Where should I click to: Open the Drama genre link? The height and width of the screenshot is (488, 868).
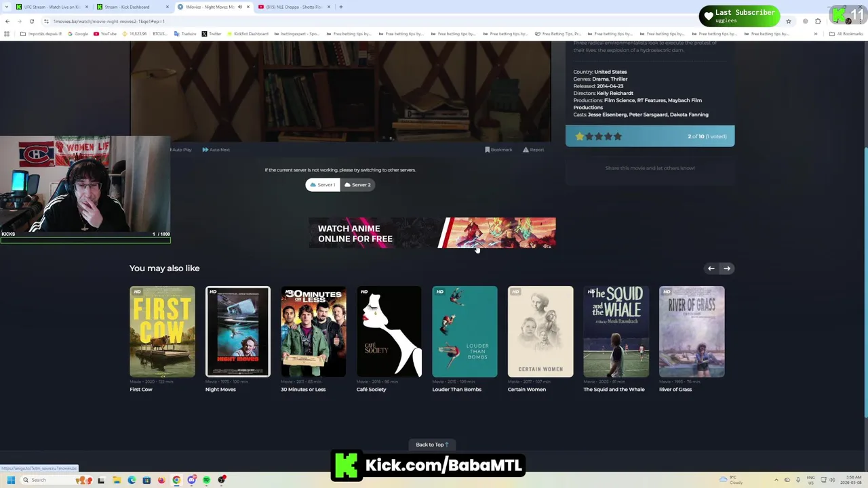pyautogui.click(x=599, y=79)
